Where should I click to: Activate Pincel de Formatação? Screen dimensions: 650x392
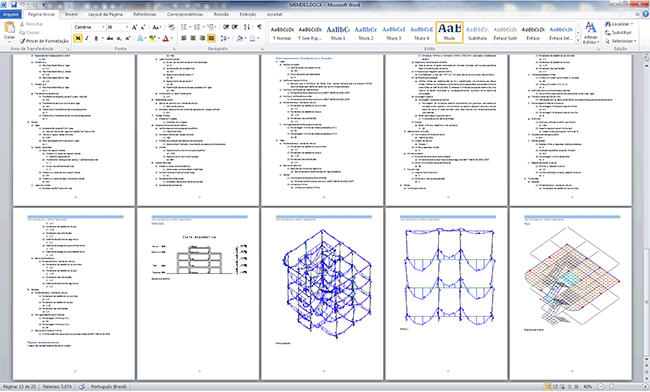[x=44, y=41]
